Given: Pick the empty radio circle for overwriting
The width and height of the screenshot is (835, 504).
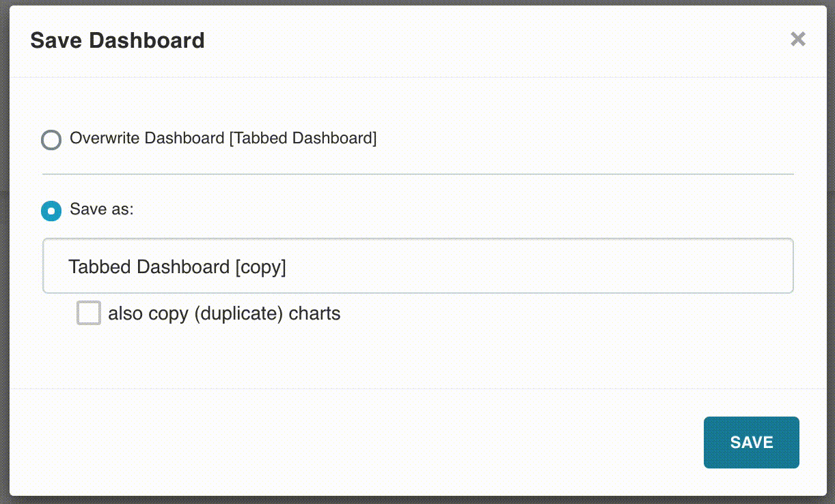Looking at the screenshot, I should [x=51, y=139].
